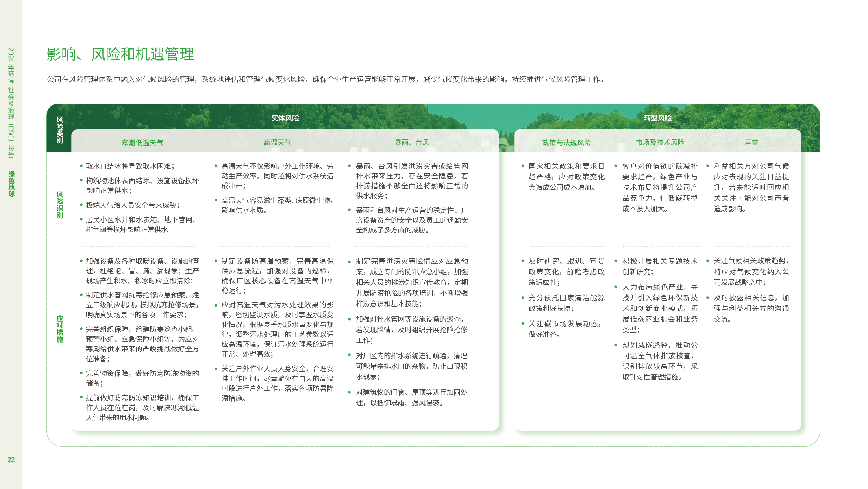
Task: Click the 高温天气 column heading
Action: click(x=277, y=143)
